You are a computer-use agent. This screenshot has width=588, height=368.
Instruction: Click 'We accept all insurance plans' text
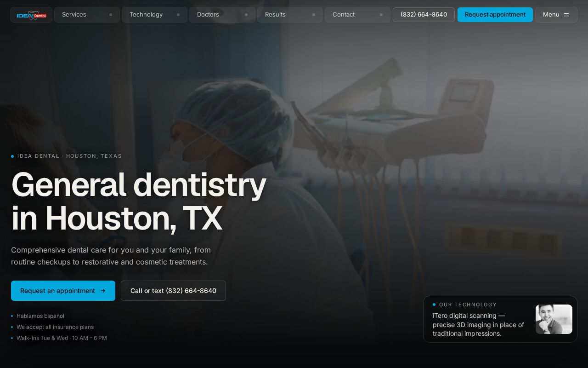point(55,327)
